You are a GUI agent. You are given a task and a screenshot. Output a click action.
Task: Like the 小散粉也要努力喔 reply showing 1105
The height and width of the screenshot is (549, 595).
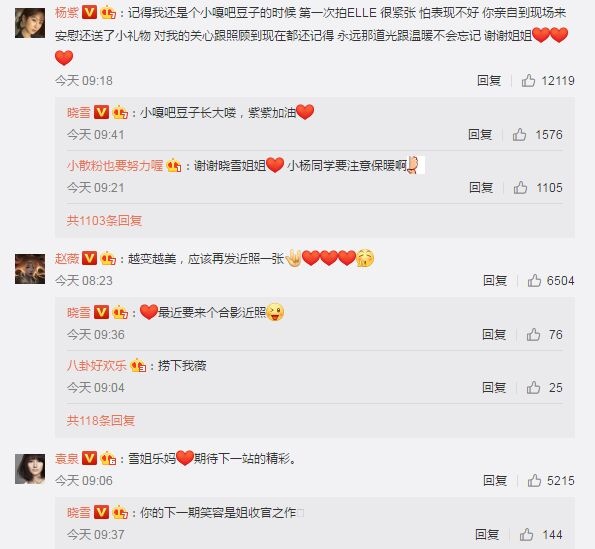[520, 187]
